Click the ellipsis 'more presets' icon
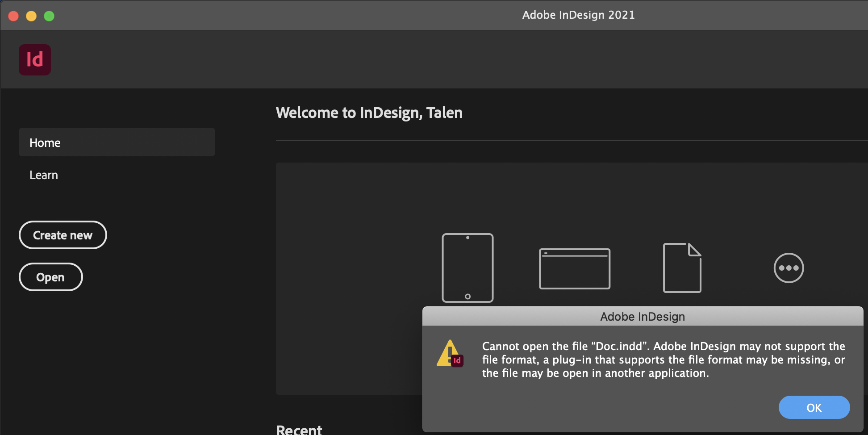Image resolution: width=868 pixels, height=435 pixels. click(x=789, y=268)
